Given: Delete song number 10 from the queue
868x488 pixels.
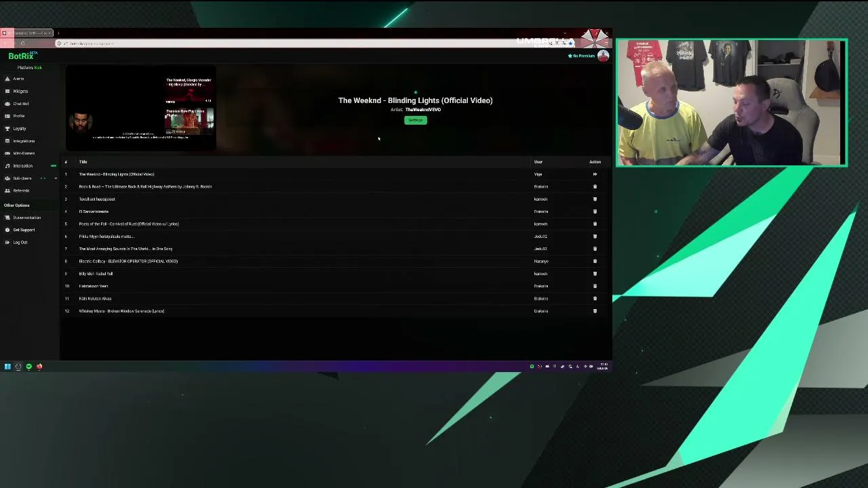Looking at the screenshot, I should pos(595,286).
